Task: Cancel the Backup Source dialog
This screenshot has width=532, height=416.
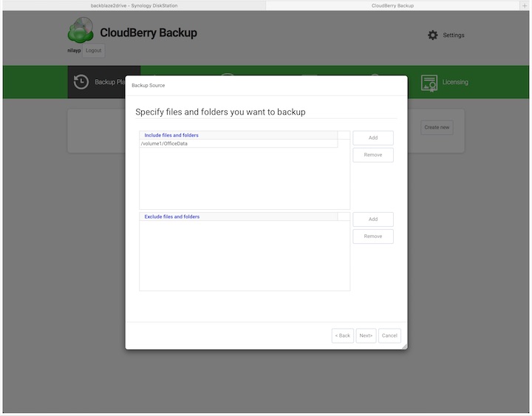Action: coord(389,335)
